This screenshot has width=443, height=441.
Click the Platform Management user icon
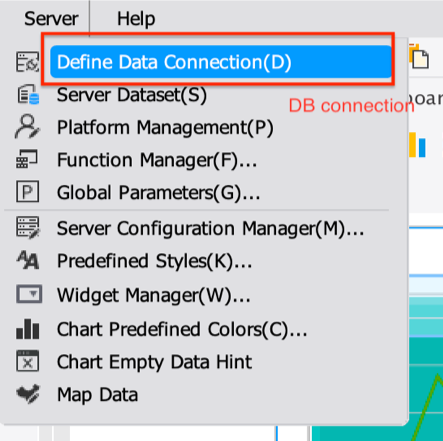coord(27,127)
